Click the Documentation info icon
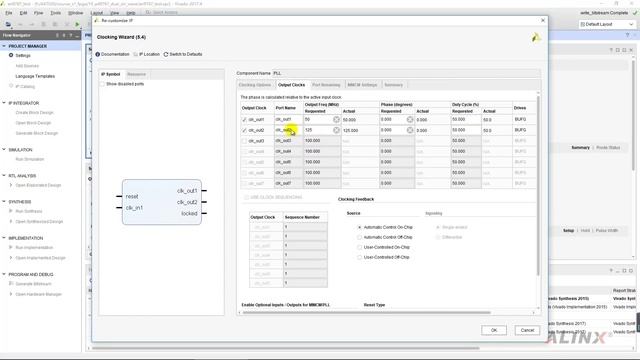640x360 pixels. click(x=98, y=54)
